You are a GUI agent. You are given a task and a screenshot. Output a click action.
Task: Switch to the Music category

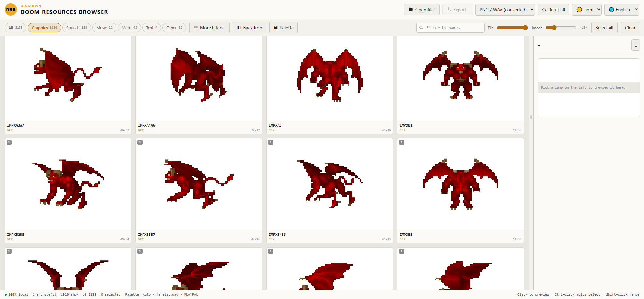point(104,28)
